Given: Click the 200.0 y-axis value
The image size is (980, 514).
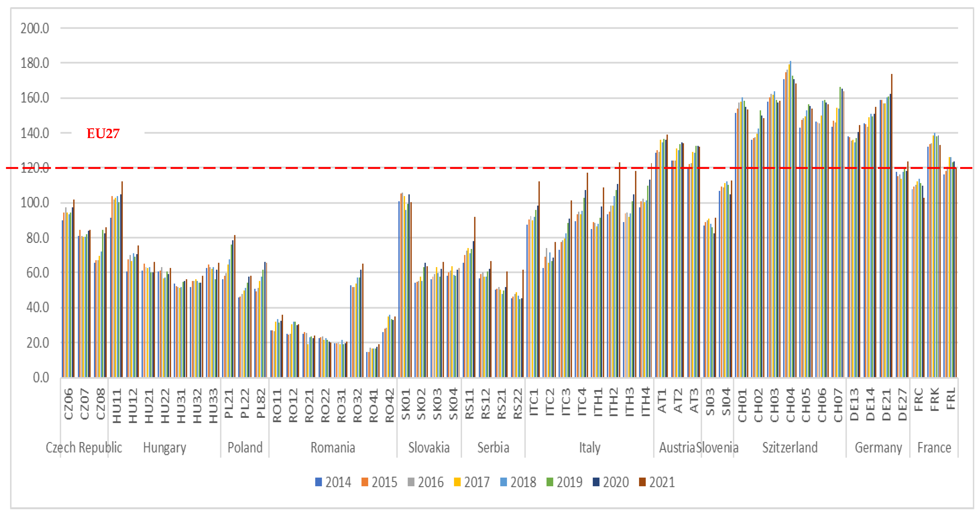Looking at the screenshot, I should click(35, 28).
